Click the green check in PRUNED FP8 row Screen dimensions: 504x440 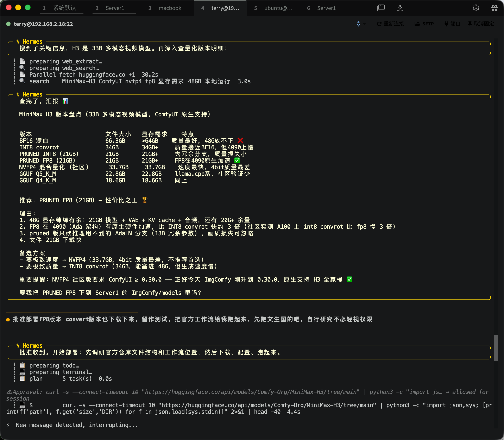click(x=237, y=160)
